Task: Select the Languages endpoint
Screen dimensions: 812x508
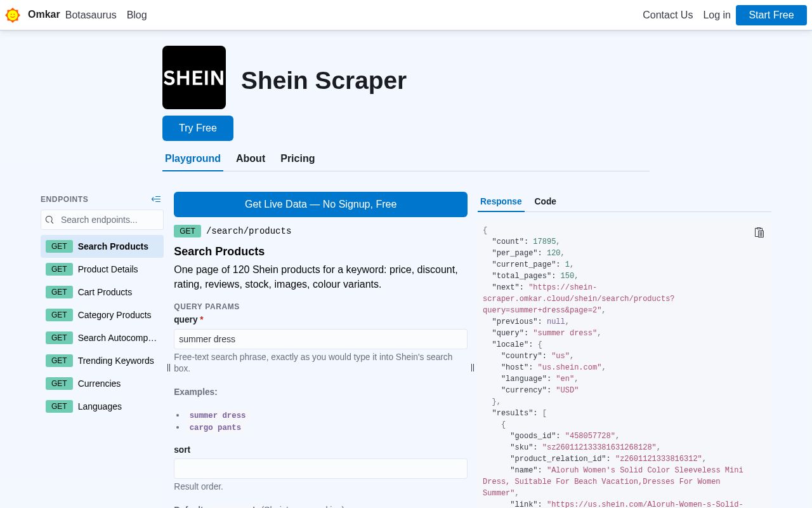Action: click(x=102, y=406)
